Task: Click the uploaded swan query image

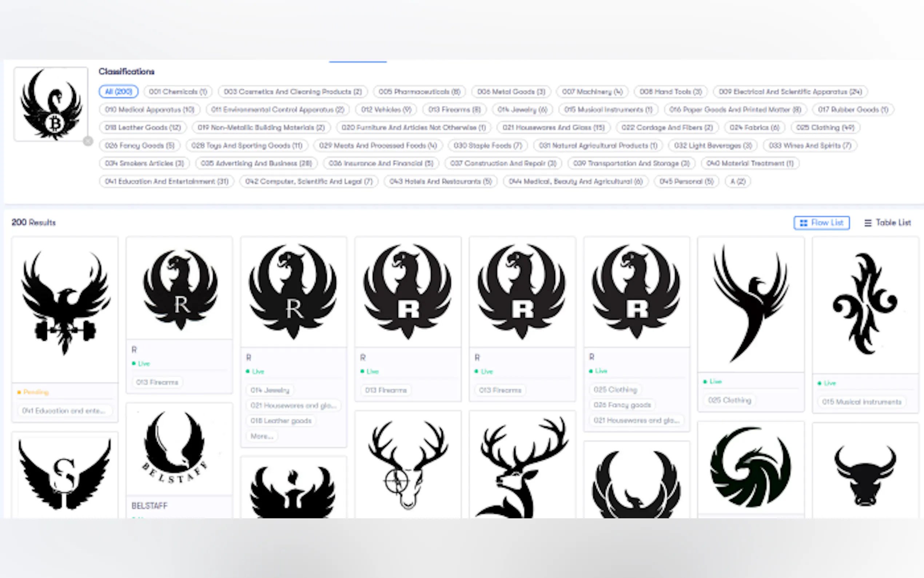Action: tap(51, 104)
